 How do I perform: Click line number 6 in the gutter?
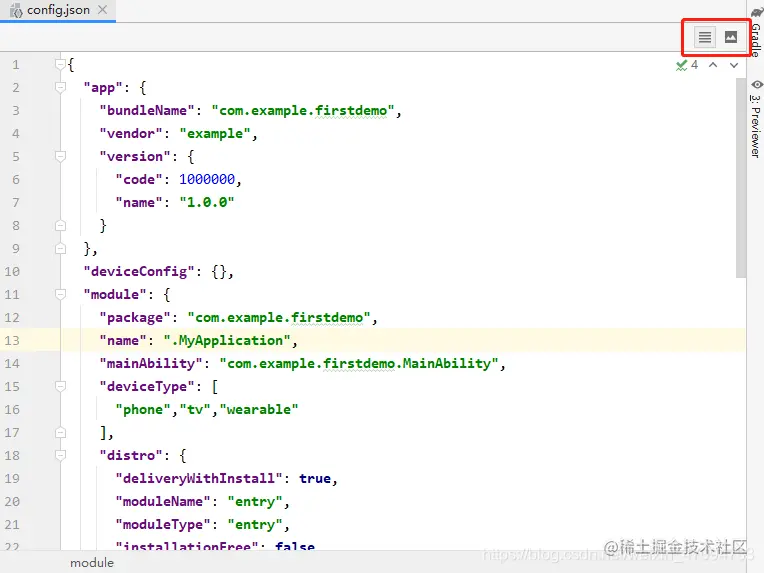[x=16, y=179]
